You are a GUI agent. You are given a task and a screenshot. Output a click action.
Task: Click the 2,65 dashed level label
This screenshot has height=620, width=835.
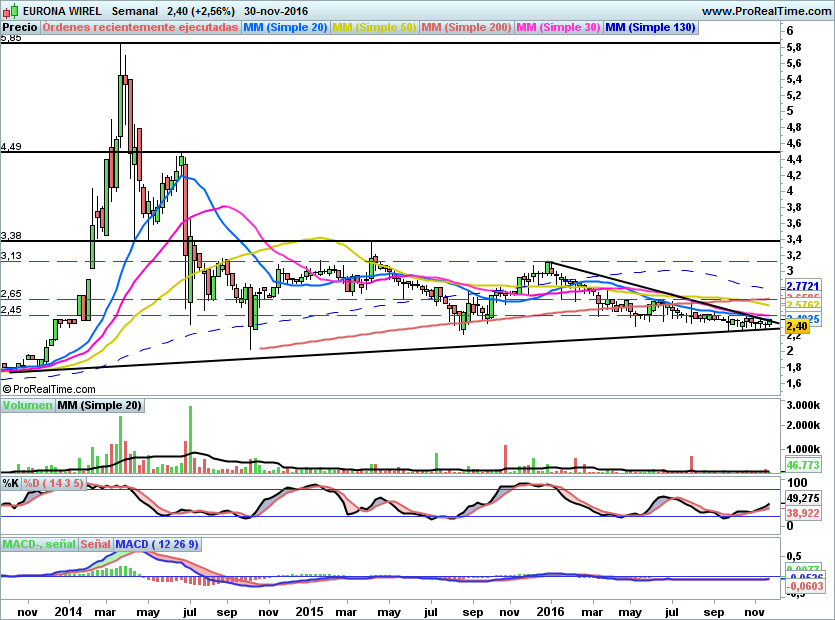[x=11, y=294]
